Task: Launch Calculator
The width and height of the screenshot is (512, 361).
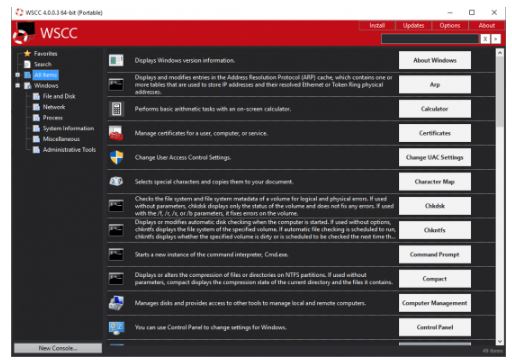Action: pos(435,109)
